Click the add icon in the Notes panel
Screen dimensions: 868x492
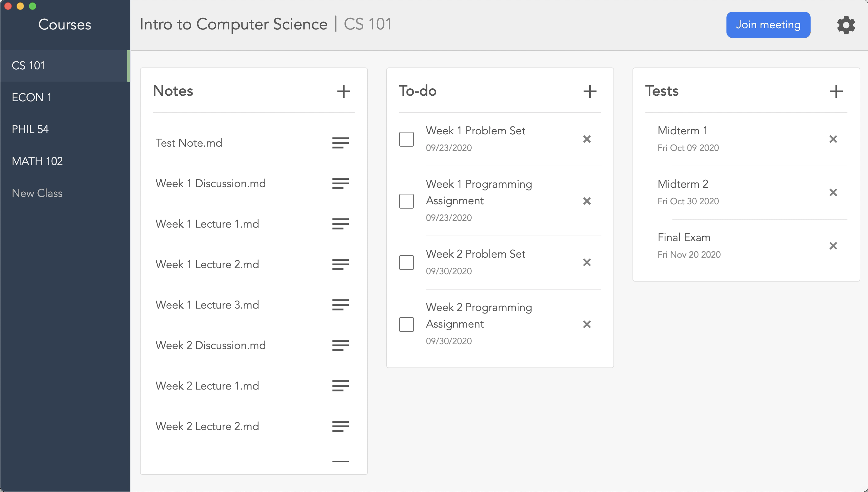coord(343,91)
